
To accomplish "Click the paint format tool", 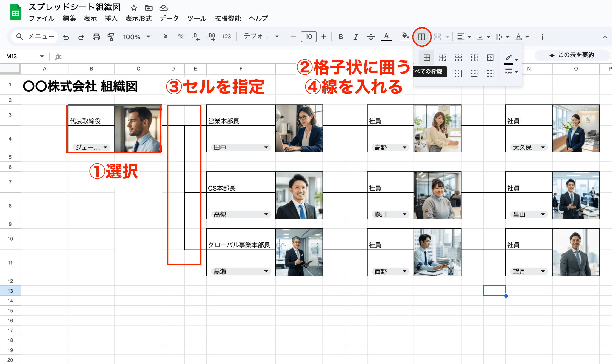I will pos(111,37).
